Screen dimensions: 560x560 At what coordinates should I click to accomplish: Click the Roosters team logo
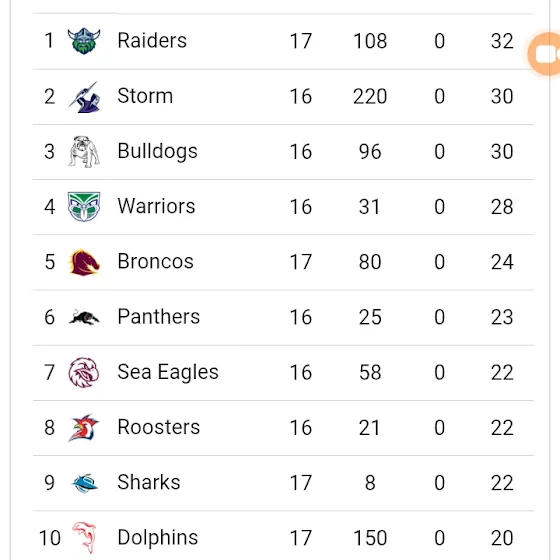coord(84,428)
